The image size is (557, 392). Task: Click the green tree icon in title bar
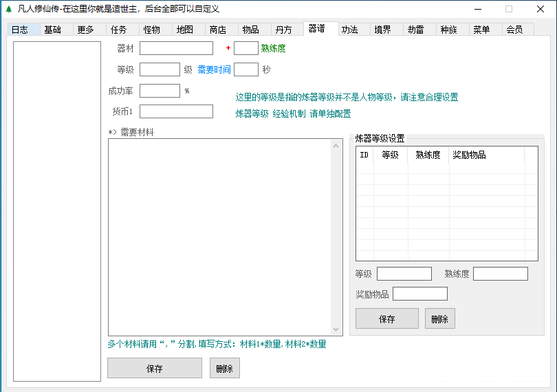click(9, 9)
